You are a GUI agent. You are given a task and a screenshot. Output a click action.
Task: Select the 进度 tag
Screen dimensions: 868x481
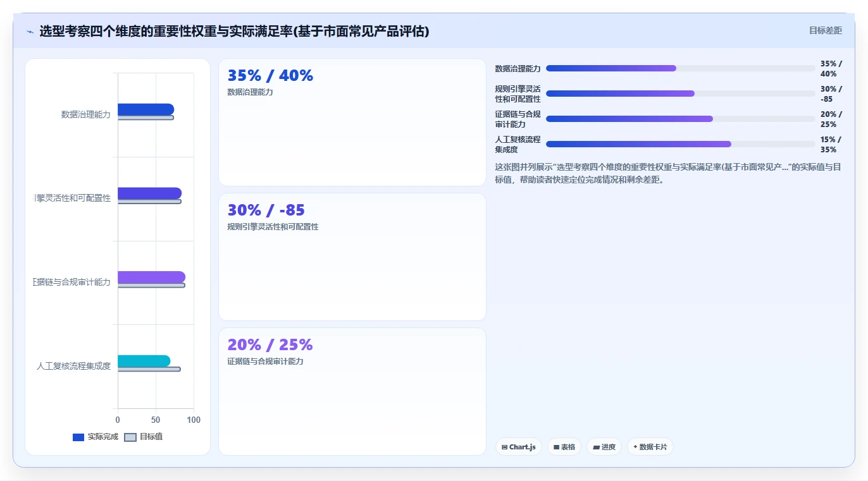point(604,447)
